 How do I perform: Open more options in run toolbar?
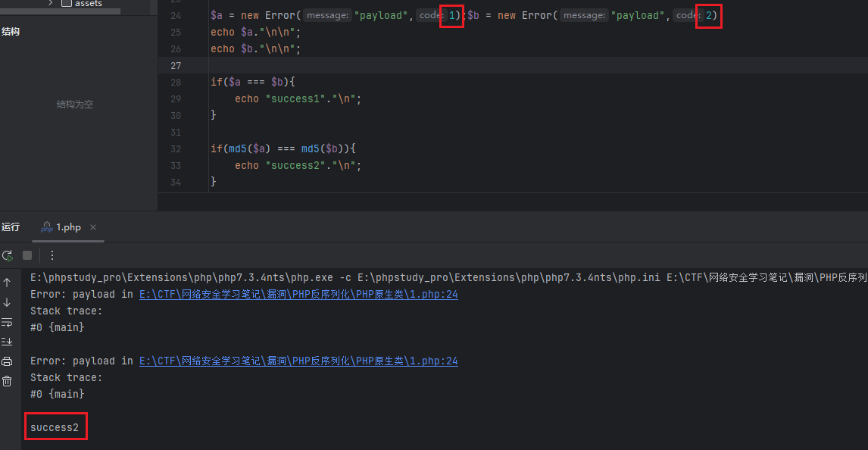52,255
